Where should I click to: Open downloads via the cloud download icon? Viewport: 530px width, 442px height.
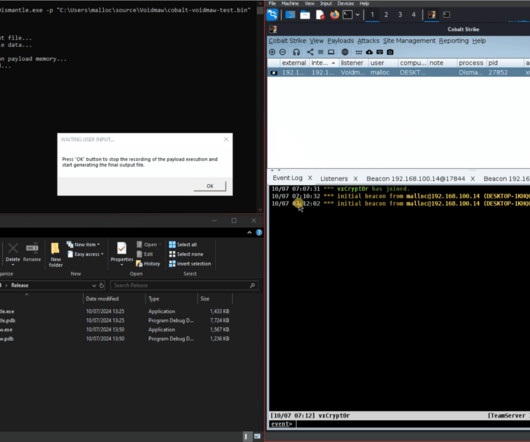[x=369, y=52]
